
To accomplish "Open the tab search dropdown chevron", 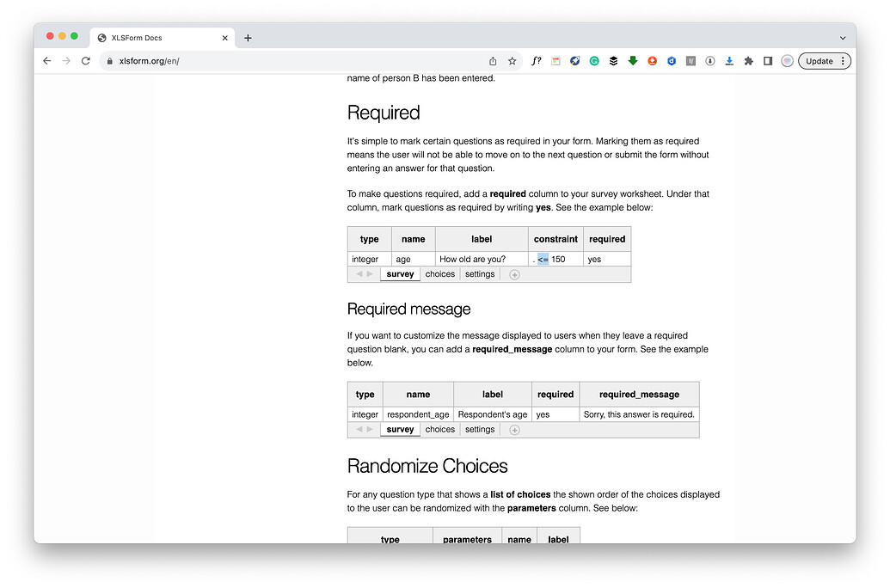I will (842, 38).
